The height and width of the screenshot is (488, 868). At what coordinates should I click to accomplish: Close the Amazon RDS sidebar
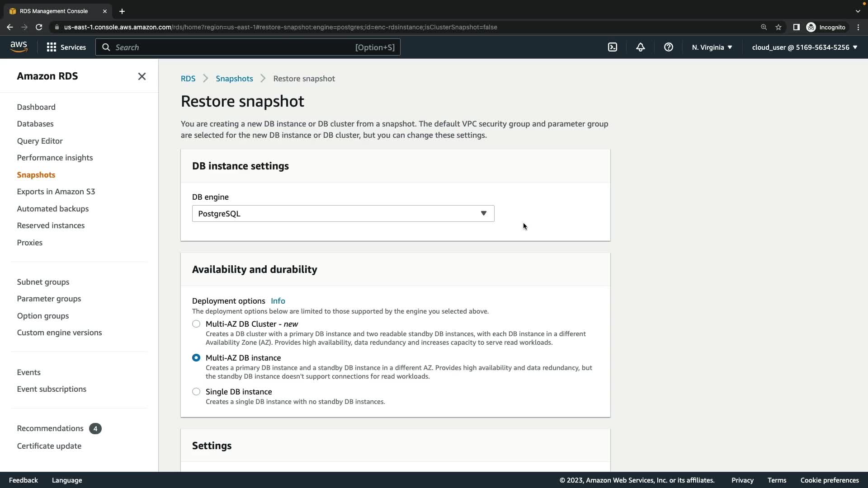click(142, 76)
